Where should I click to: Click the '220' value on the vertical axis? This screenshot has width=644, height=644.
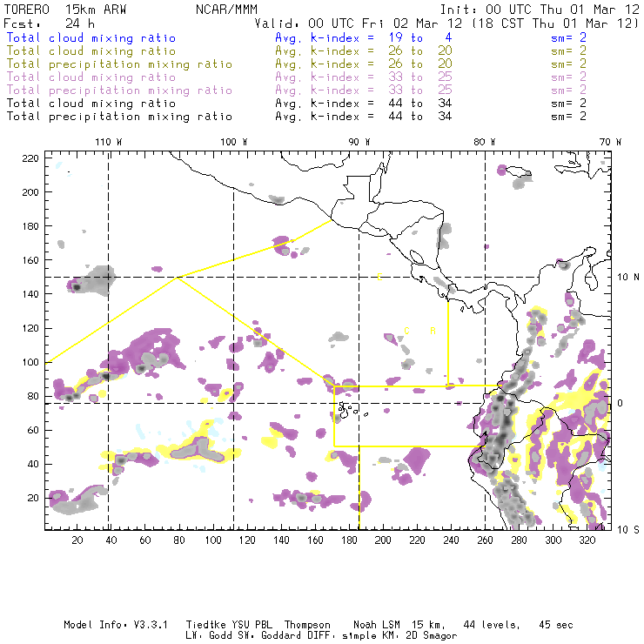pos(30,158)
